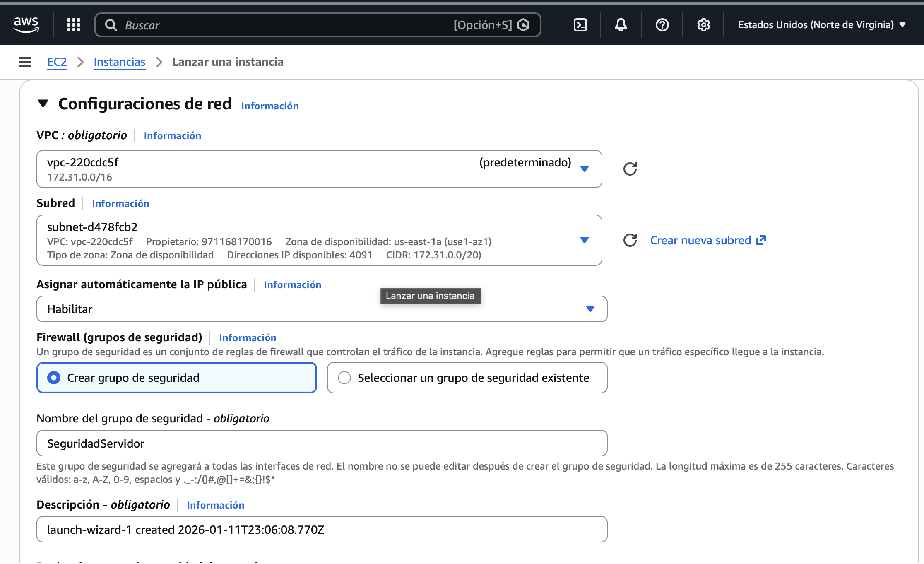Select existing security group radio option
This screenshot has width=924, height=564.
(344, 378)
